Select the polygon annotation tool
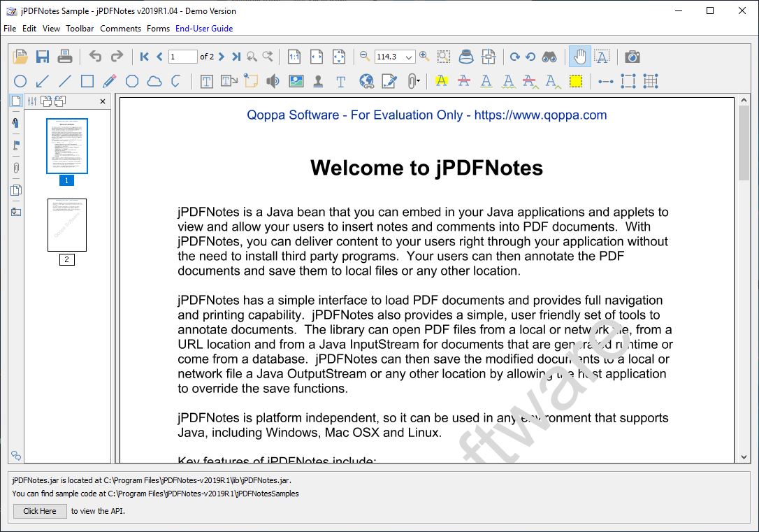 click(132, 81)
